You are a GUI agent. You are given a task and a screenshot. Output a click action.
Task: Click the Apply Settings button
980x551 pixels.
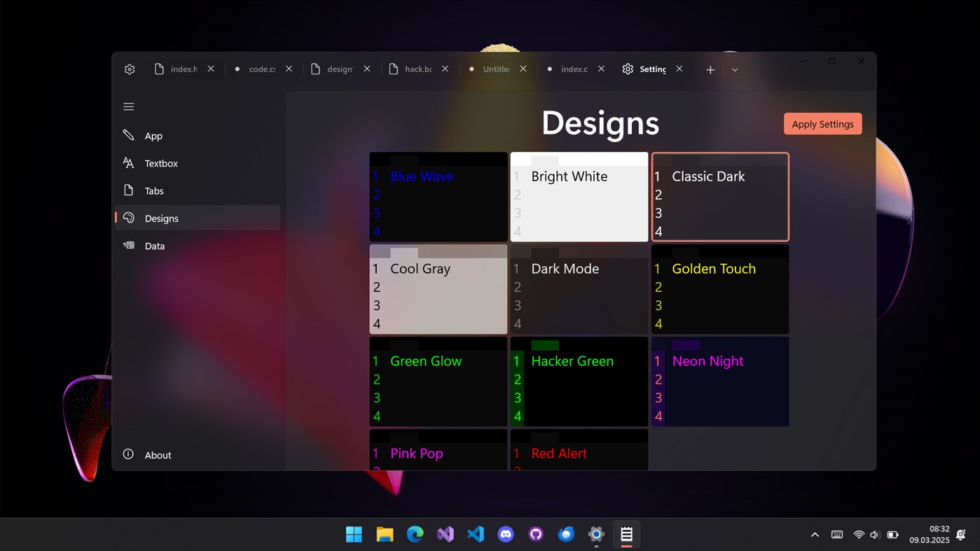823,124
